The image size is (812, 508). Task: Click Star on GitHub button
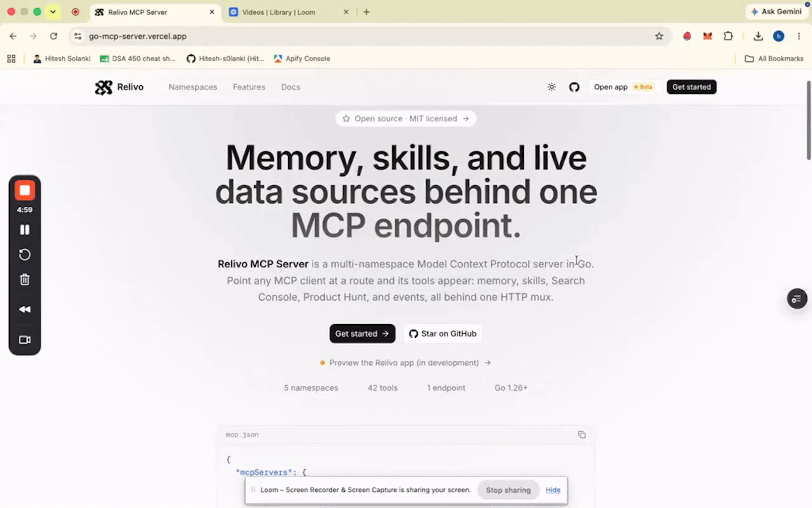tap(443, 333)
